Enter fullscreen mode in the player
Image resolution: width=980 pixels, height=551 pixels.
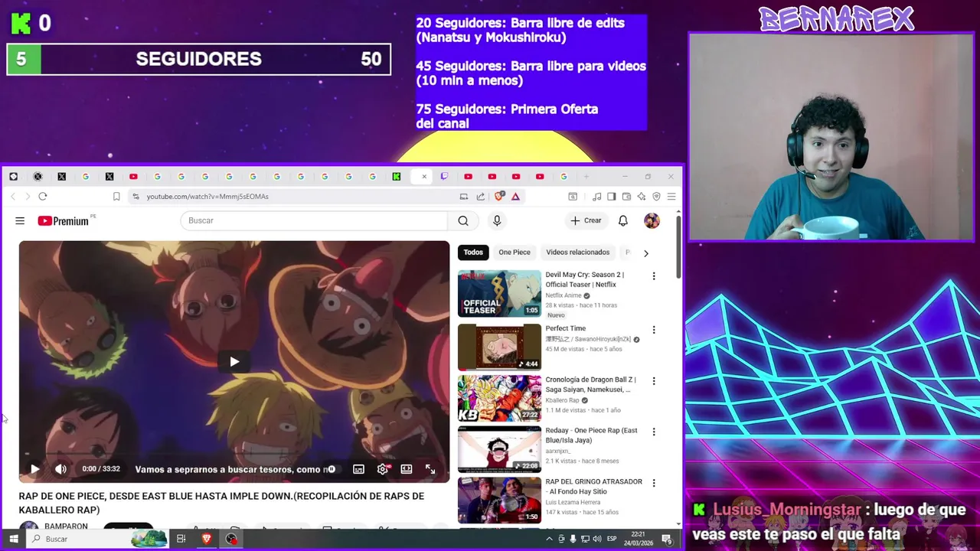[x=430, y=469]
